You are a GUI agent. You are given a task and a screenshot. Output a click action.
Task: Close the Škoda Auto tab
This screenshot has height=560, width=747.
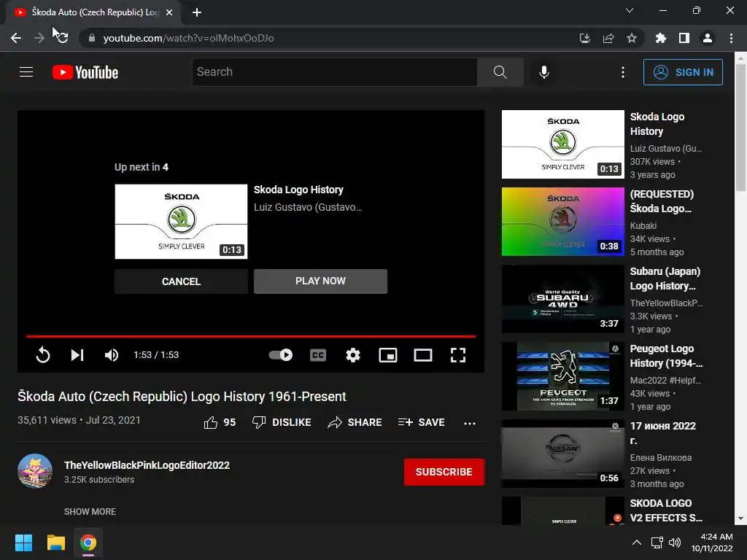click(x=169, y=12)
